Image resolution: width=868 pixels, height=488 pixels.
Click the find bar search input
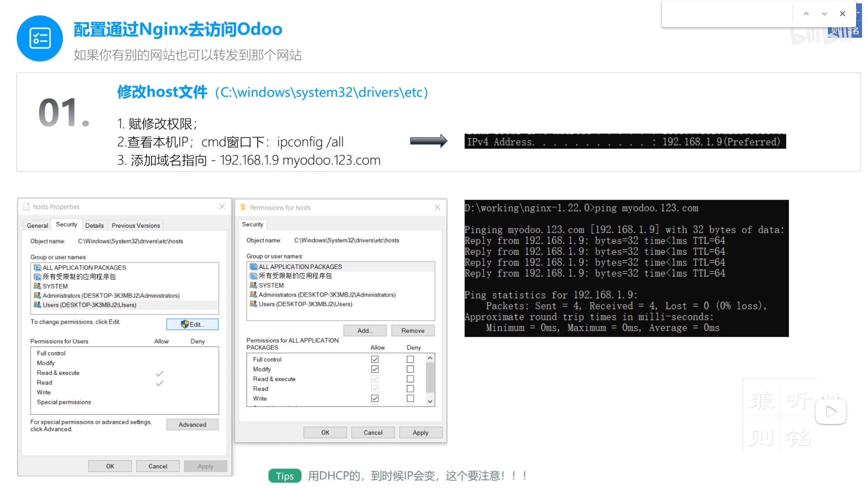click(728, 14)
